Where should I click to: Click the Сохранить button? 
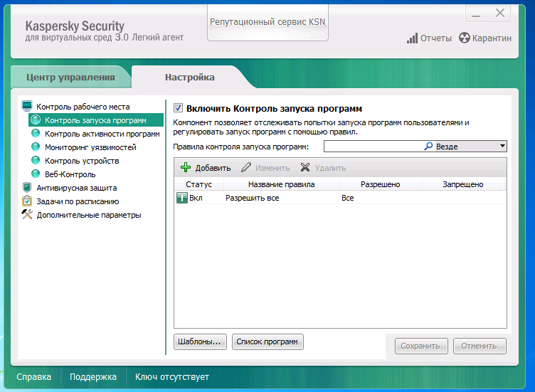click(x=421, y=346)
